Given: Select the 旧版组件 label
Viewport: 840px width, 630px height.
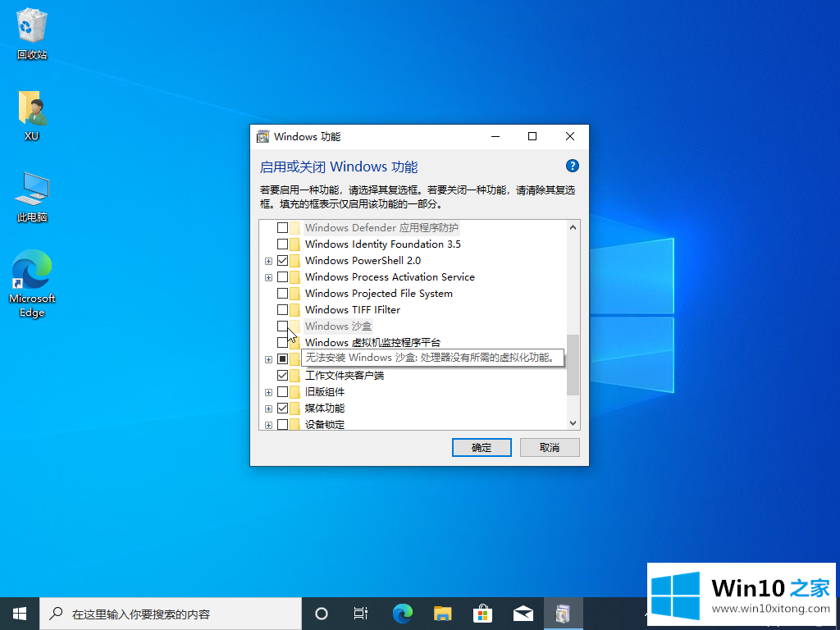Looking at the screenshot, I should click(x=325, y=392).
